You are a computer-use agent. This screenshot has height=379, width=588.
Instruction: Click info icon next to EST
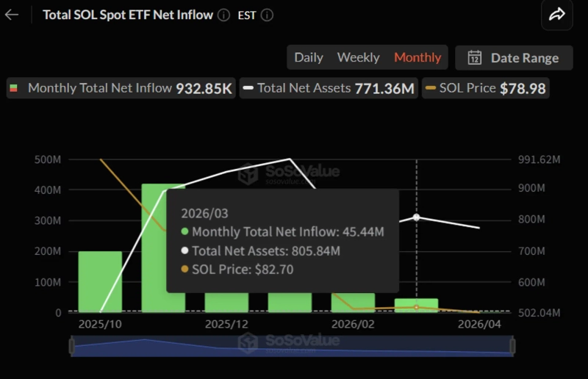(x=267, y=15)
